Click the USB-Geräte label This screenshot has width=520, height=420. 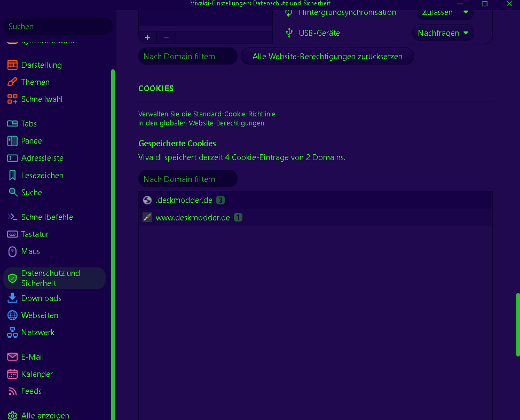pyautogui.click(x=319, y=33)
